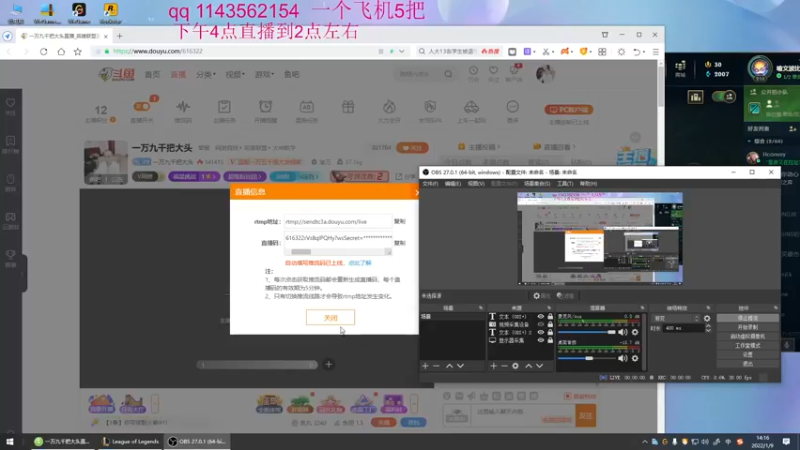Hide the display capture source in OBS
The height and width of the screenshot is (450, 800).
(x=541, y=340)
